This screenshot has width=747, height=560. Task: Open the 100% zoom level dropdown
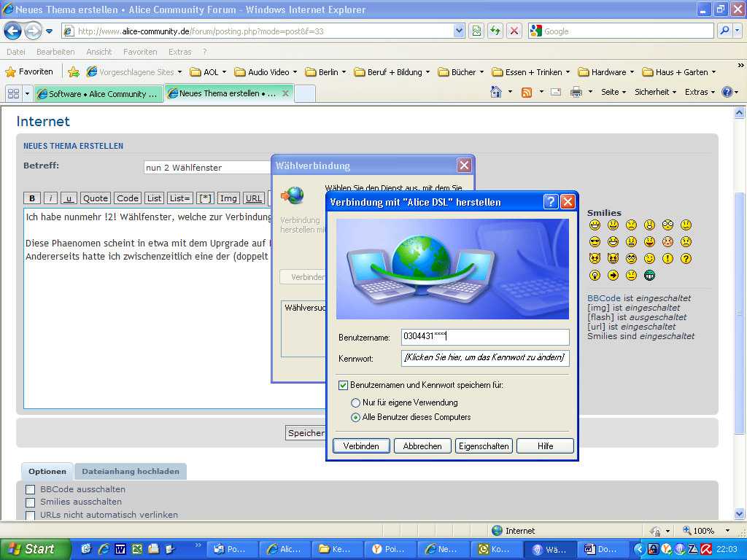727,531
